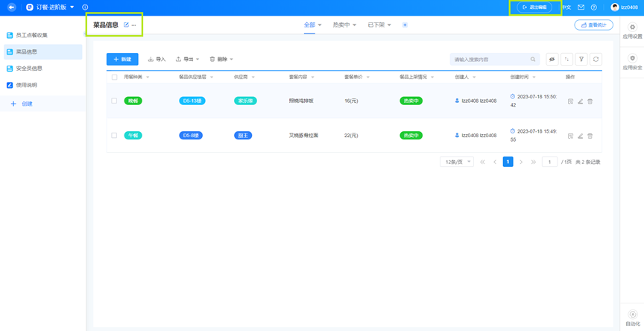Screen dimensions: 644x331
Task: Click the D5-13楼 tag
Action: [192, 101]
